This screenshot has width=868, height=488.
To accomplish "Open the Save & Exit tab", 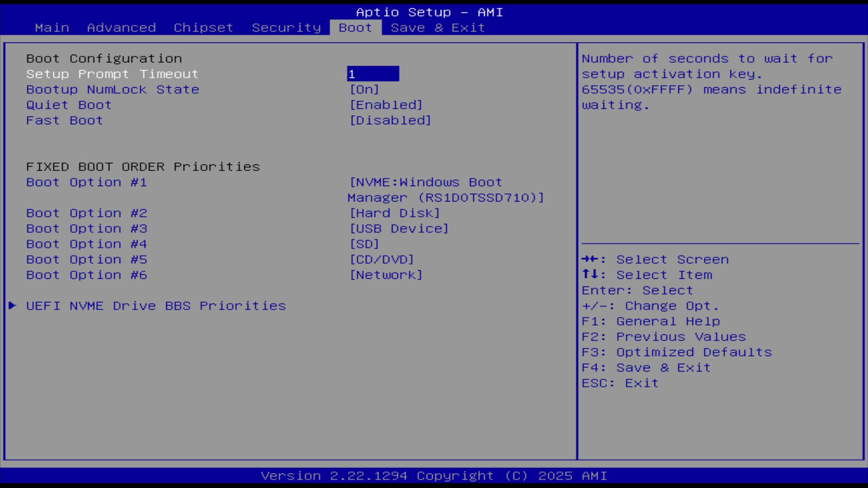I will tap(438, 28).
